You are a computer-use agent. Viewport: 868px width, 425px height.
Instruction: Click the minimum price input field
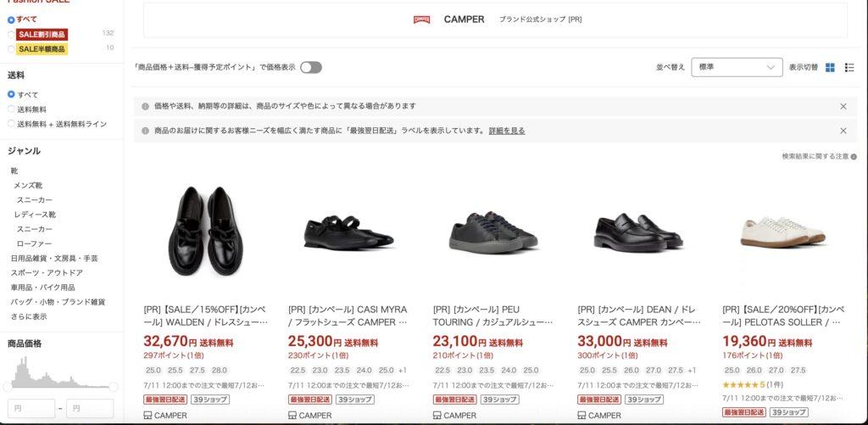(x=31, y=408)
